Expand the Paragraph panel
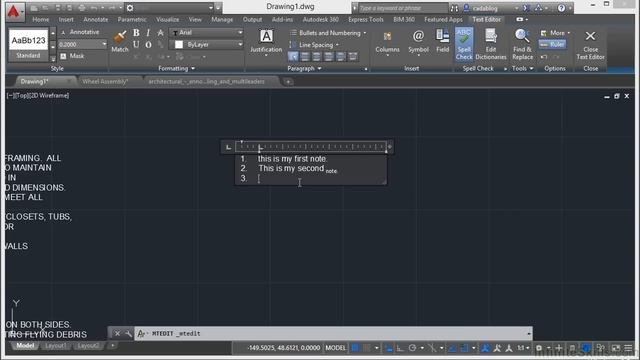The image size is (640, 360). click(304, 69)
